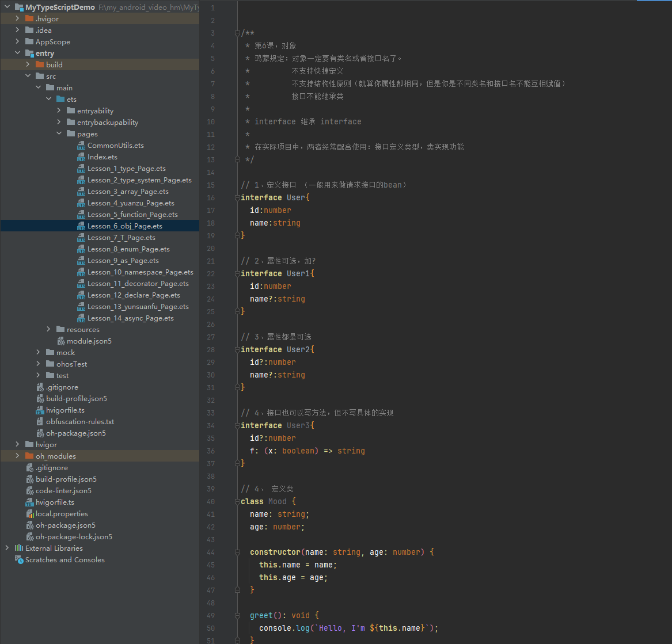The image size is (672, 644).
Task: Open Lesson_14_async_Page.ets file
Action: pos(131,319)
